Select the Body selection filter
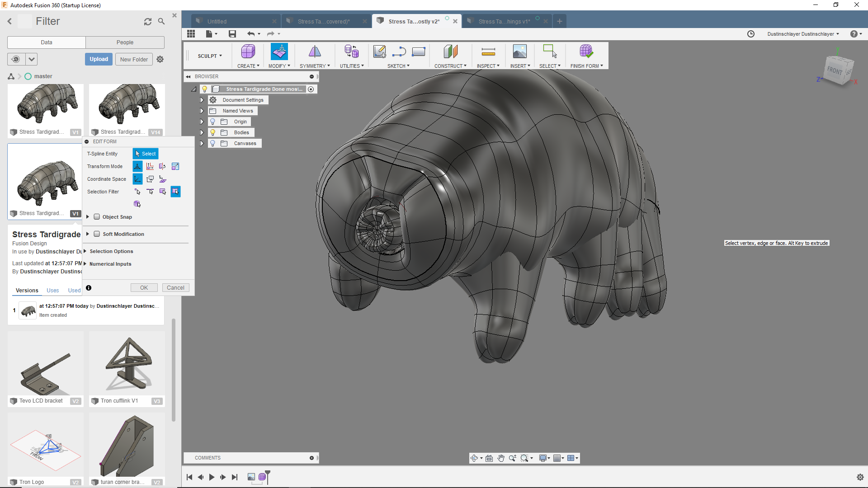The height and width of the screenshot is (488, 868). [x=137, y=204]
